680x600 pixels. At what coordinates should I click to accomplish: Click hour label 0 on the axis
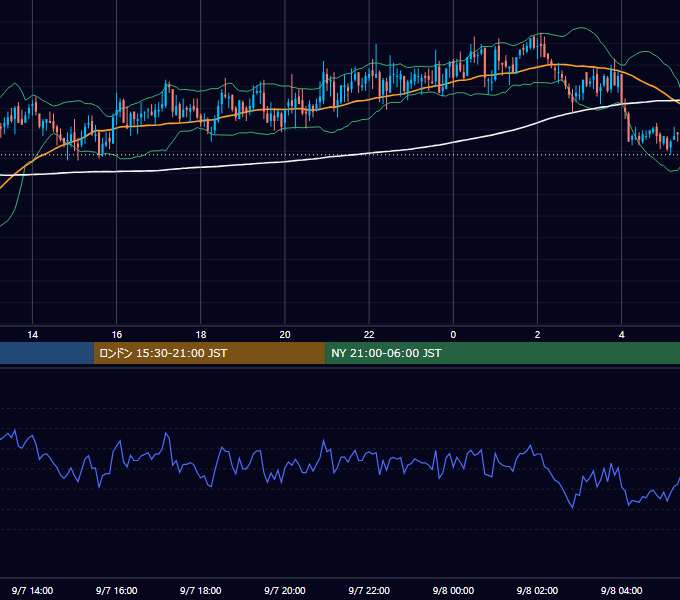pyautogui.click(x=453, y=335)
